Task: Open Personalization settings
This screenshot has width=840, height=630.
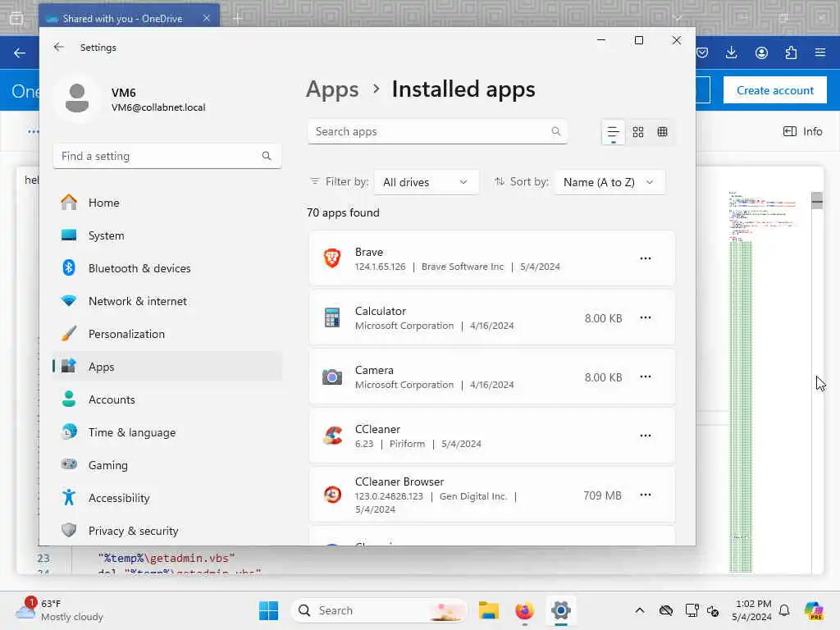Action: coord(167,334)
